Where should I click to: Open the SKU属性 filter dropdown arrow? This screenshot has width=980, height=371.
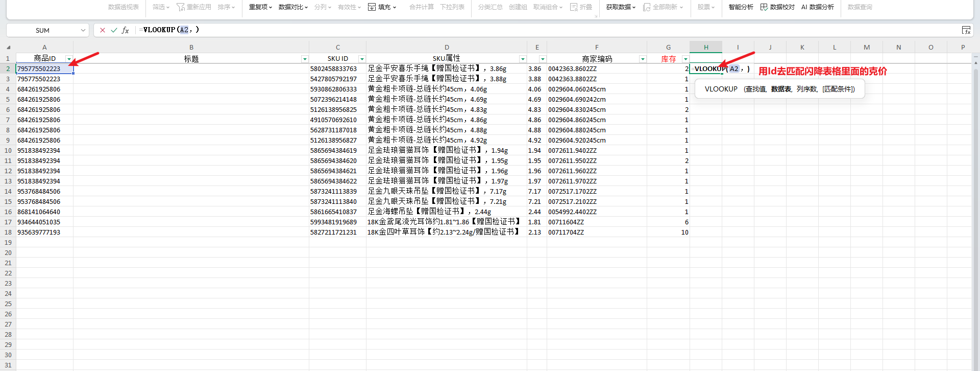coord(523,59)
